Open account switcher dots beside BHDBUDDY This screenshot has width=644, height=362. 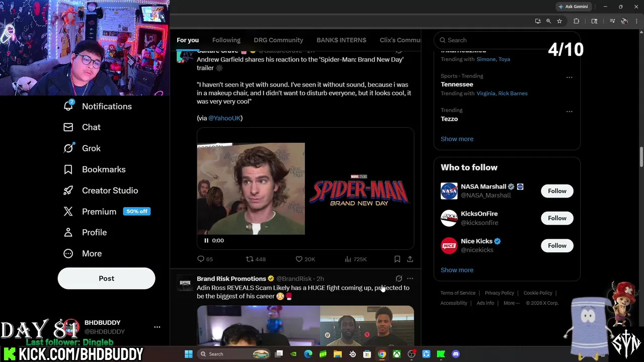[157, 327]
